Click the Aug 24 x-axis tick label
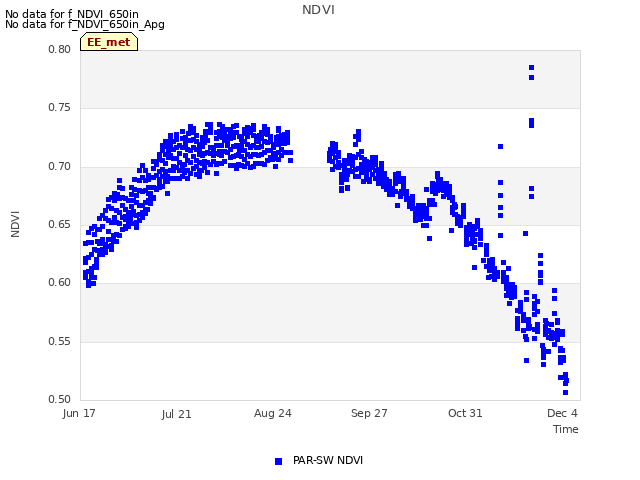 [x=273, y=413]
